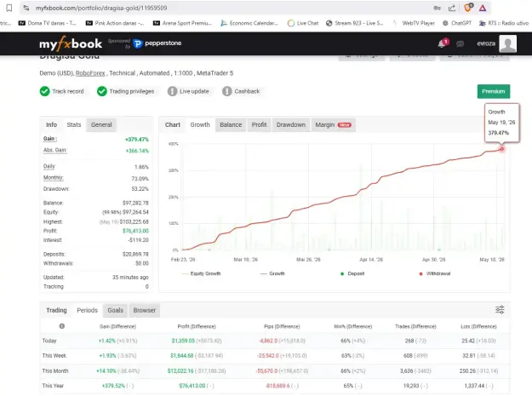Open RTS Radio uživo bookmark
This screenshot has height=396, width=532.
click(504, 23)
